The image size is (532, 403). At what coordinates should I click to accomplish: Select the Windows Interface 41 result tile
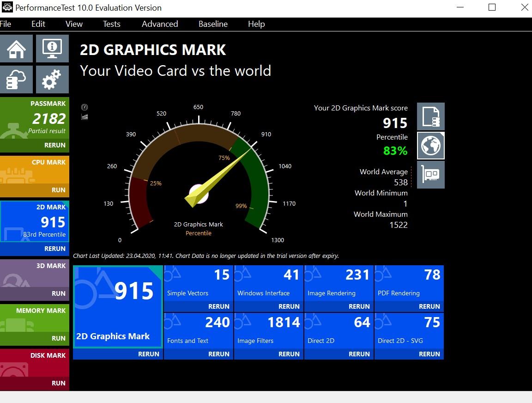[x=269, y=283]
